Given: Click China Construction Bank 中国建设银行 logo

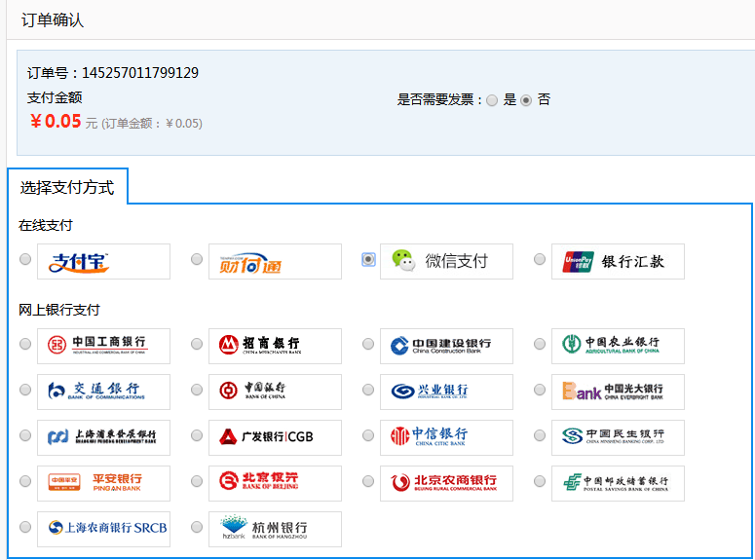Looking at the screenshot, I should (x=446, y=346).
